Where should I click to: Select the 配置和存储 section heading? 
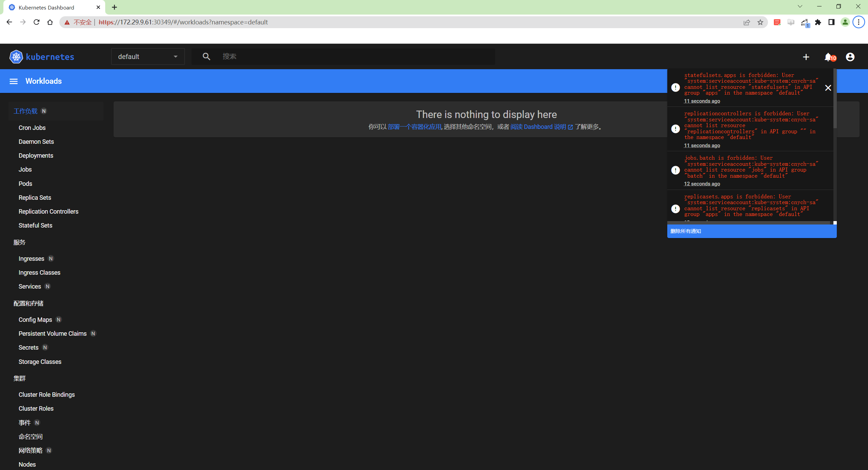click(28, 303)
